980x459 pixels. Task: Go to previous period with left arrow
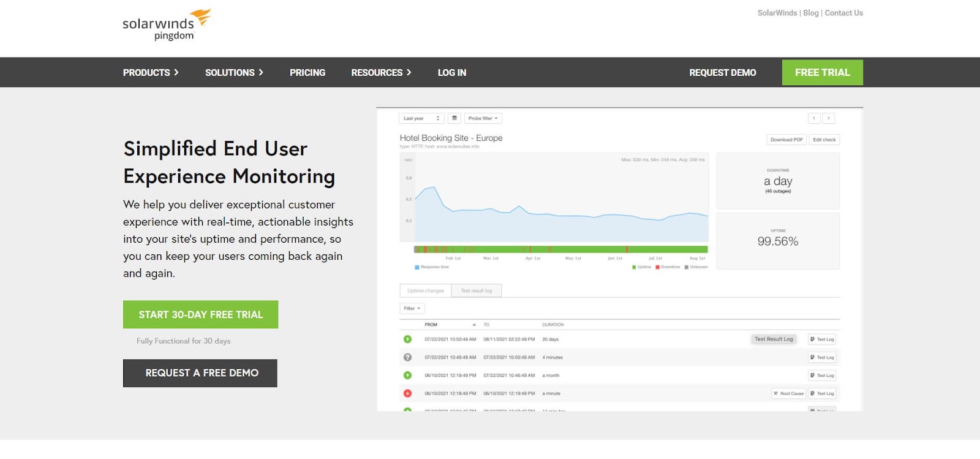coord(814,118)
